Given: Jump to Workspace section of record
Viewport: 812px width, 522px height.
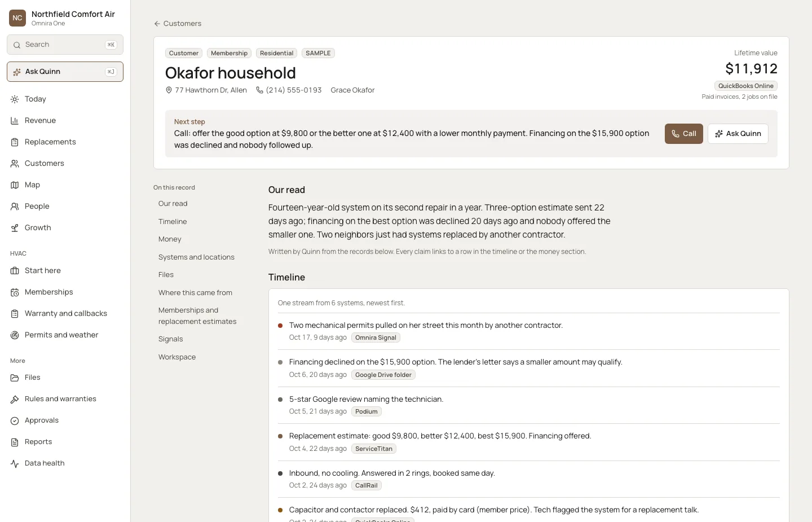Looking at the screenshot, I should coord(177,357).
